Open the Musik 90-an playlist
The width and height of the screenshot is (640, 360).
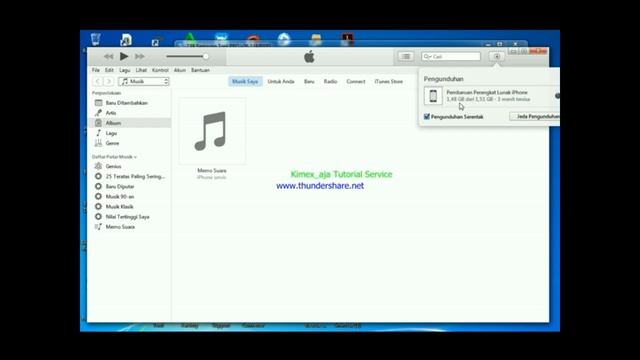coord(129,196)
